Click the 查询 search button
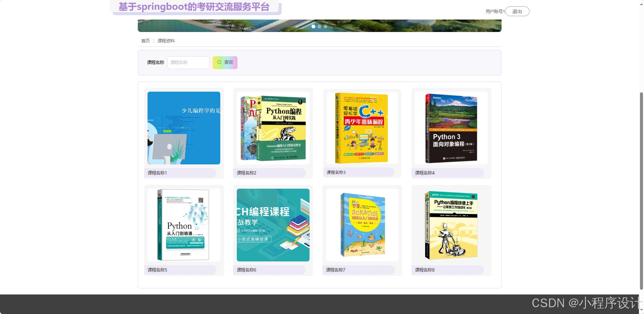Viewport: 644px width, 314px height. 225,62
